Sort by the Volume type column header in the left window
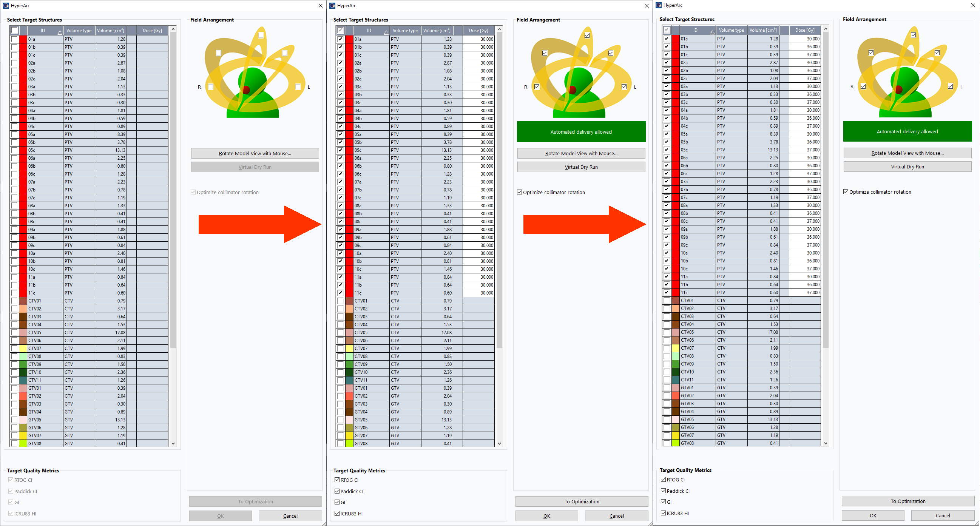980x526 pixels. pos(79,31)
